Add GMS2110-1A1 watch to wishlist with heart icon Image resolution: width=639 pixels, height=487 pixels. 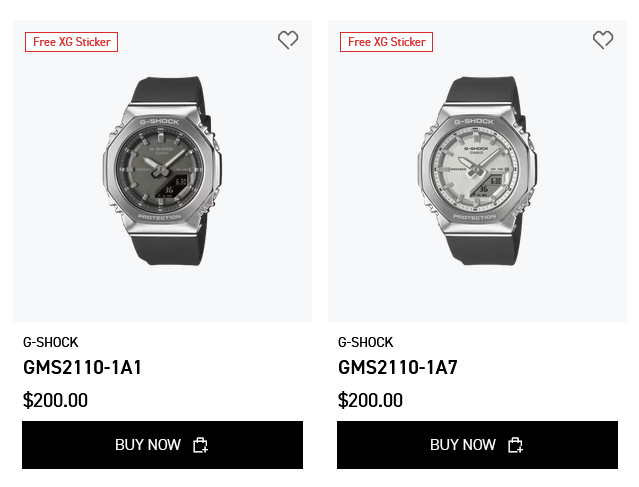288,40
